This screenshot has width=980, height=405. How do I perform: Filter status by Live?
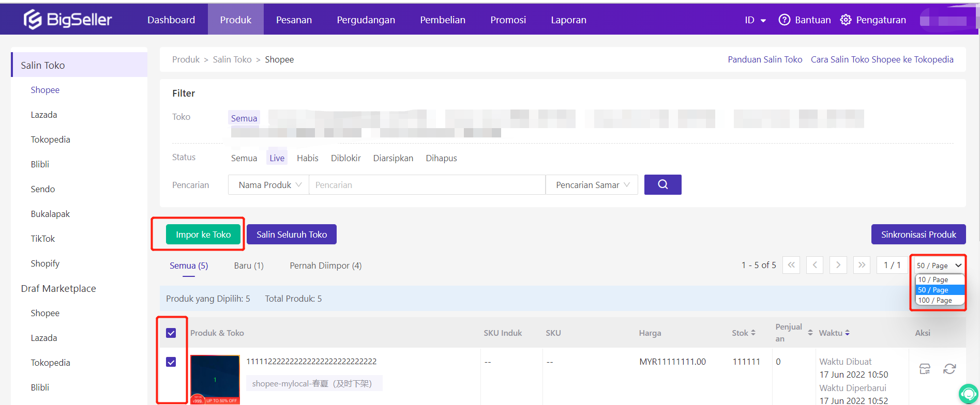click(x=277, y=158)
